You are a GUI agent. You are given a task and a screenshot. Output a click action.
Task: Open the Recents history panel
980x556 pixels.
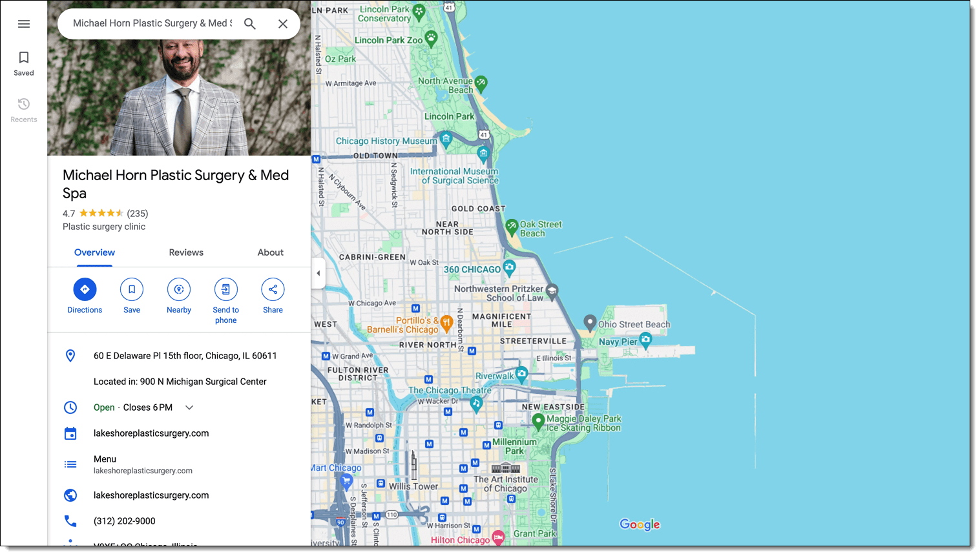[24, 110]
